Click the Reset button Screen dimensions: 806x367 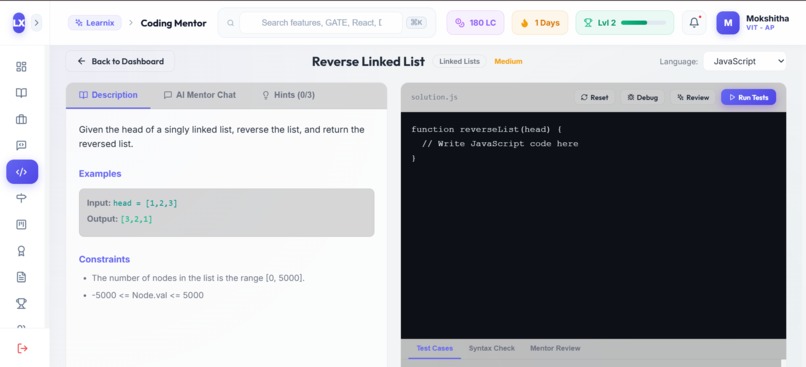coord(594,97)
